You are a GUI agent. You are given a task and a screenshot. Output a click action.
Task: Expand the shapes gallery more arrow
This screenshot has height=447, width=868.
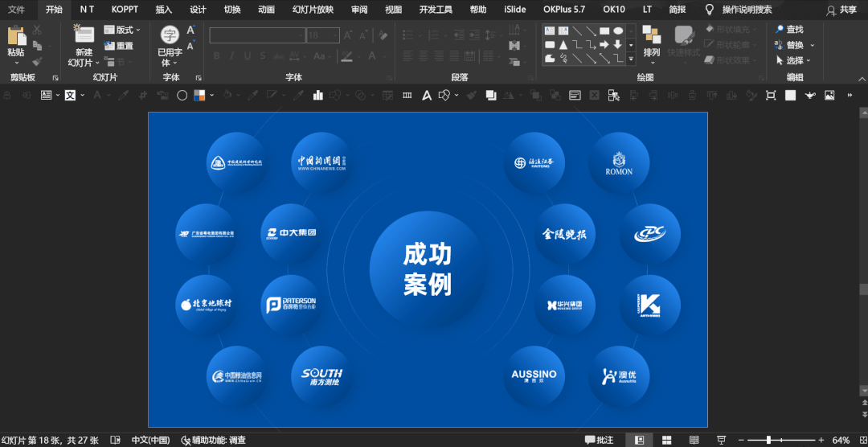(631, 58)
